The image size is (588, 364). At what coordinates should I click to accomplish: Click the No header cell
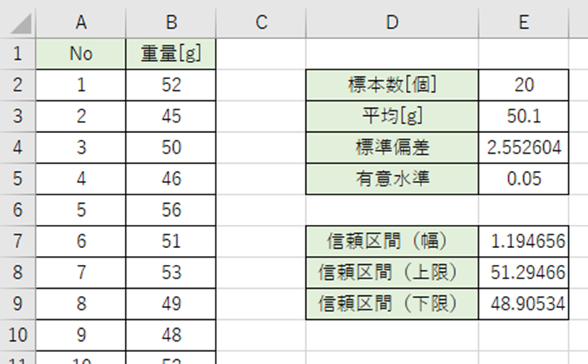[81, 54]
